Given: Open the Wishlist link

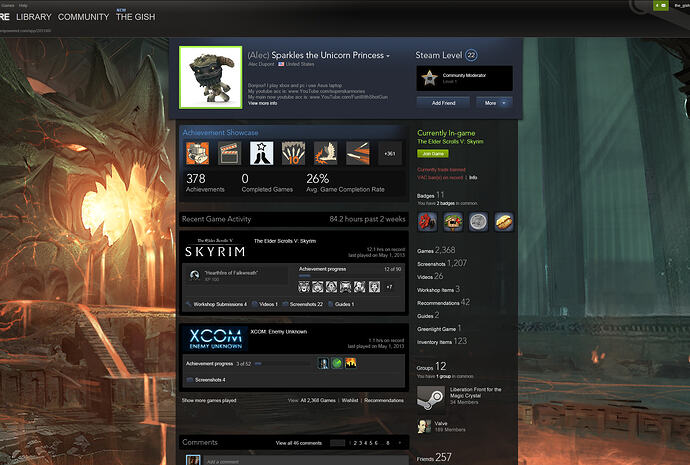Looking at the screenshot, I should 350,400.
